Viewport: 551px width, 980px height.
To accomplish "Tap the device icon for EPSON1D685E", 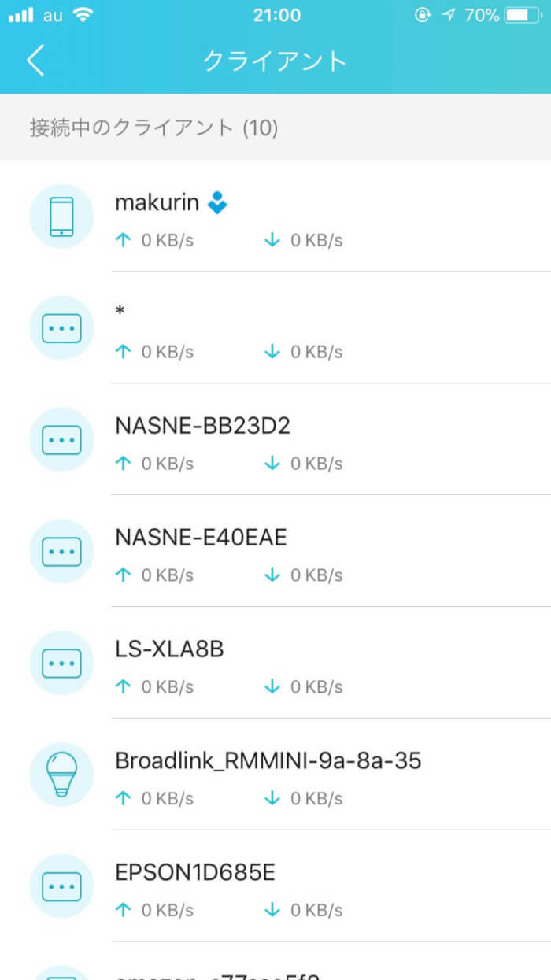I will click(61, 887).
